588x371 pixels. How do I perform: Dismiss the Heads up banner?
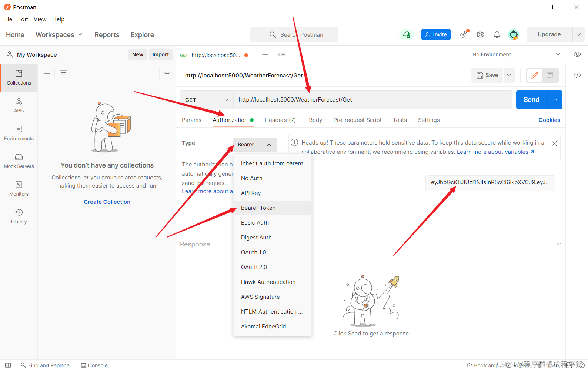point(554,143)
